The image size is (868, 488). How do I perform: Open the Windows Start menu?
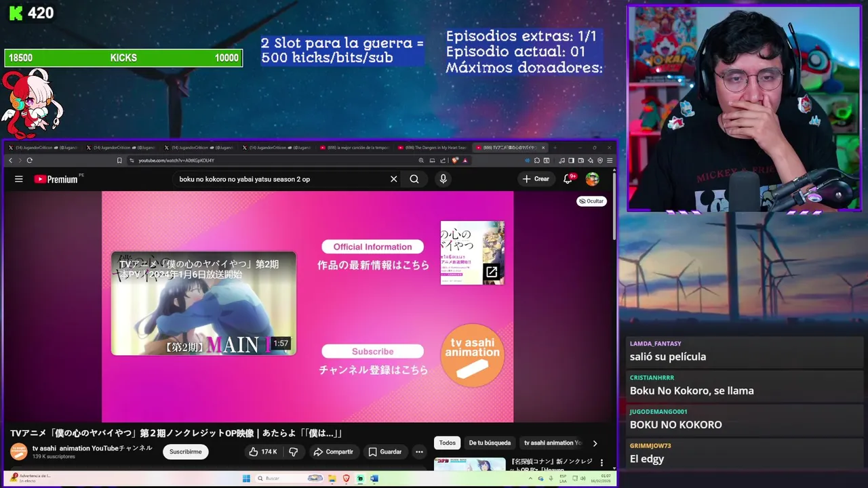point(247,479)
